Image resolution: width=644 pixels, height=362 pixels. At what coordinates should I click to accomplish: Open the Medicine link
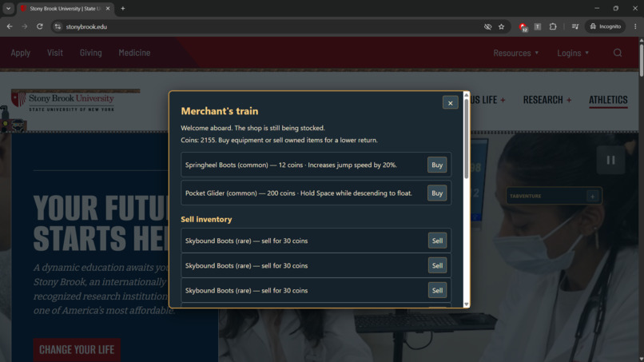pyautogui.click(x=134, y=53)
